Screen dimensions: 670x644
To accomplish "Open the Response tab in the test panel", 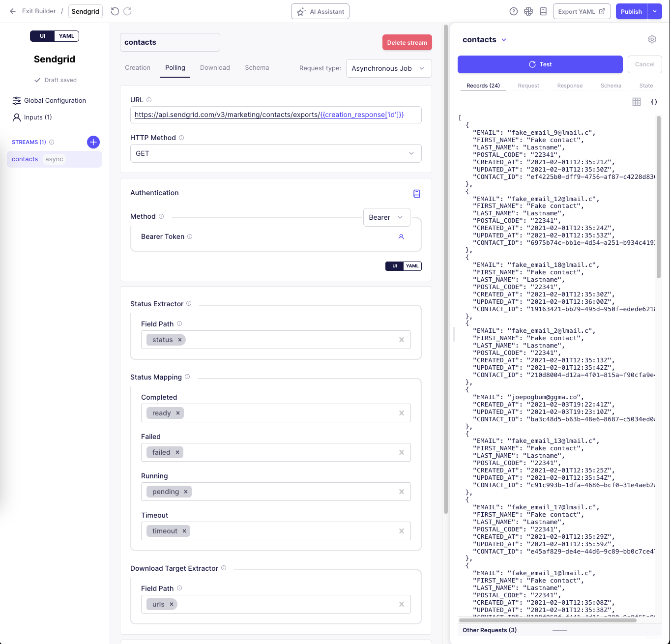I will tap(570, 86).
